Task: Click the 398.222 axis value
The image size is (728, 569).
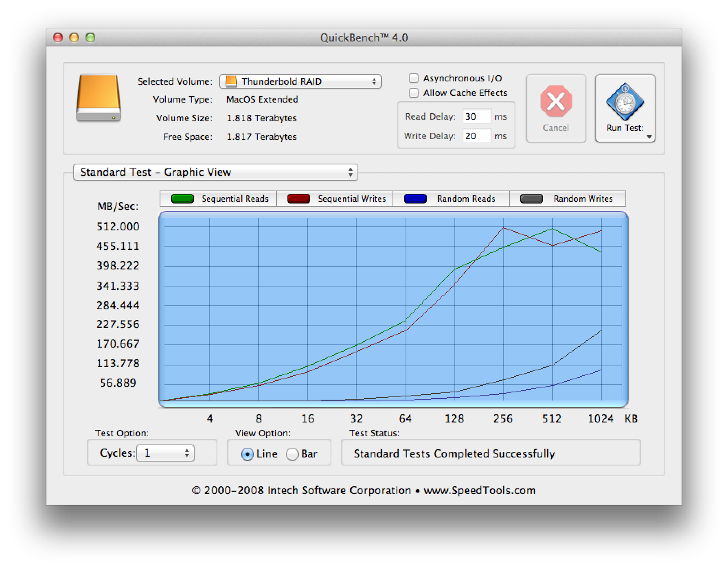Action: tap(118, 265)
